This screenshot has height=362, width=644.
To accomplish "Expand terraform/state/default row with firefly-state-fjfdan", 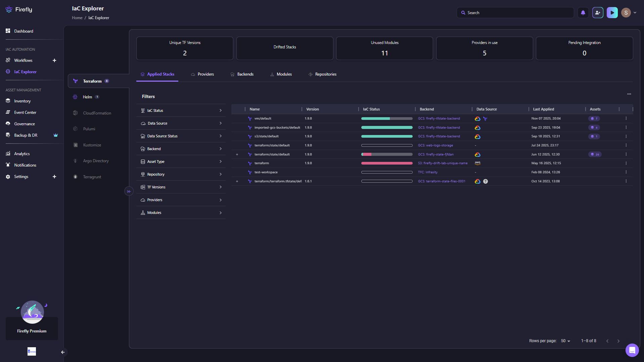I will 237,154.
